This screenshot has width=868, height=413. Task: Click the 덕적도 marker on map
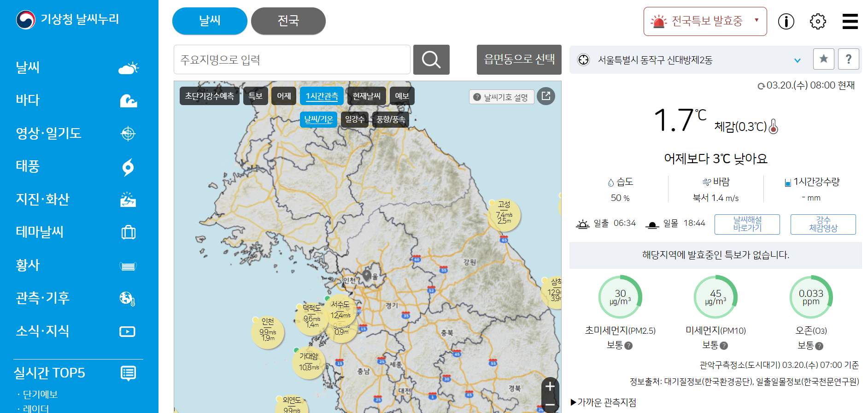[x=311, y=319]
